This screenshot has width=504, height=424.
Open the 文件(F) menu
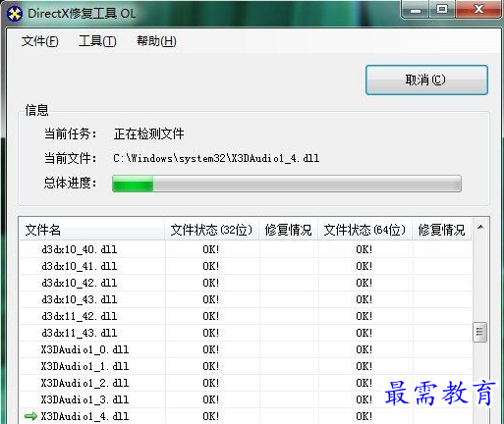click(40, 41)
